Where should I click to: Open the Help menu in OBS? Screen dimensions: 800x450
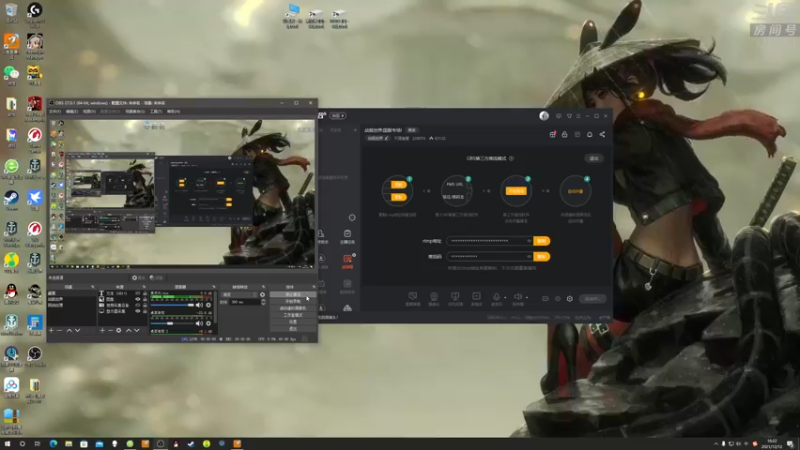point(173,111)
